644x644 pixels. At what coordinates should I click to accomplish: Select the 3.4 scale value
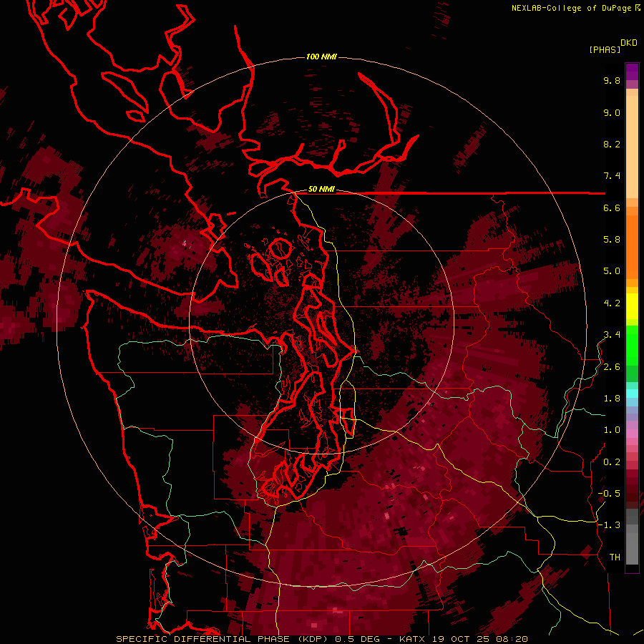[x=612, y=335]
